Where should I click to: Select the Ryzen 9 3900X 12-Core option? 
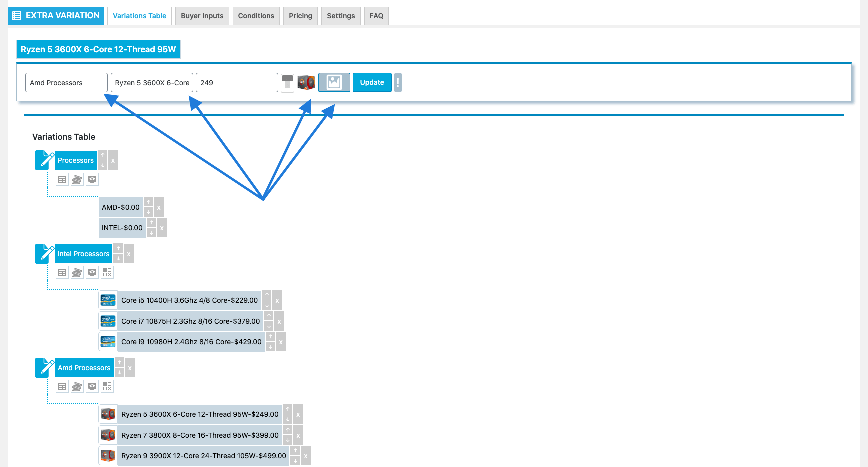click(204, 456)
